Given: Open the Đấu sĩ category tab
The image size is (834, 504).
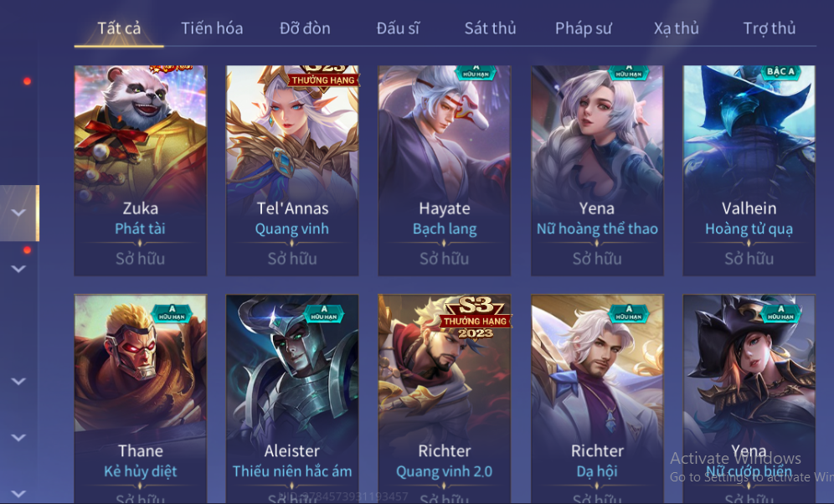Looking at the screenshot, I should 398,28.
